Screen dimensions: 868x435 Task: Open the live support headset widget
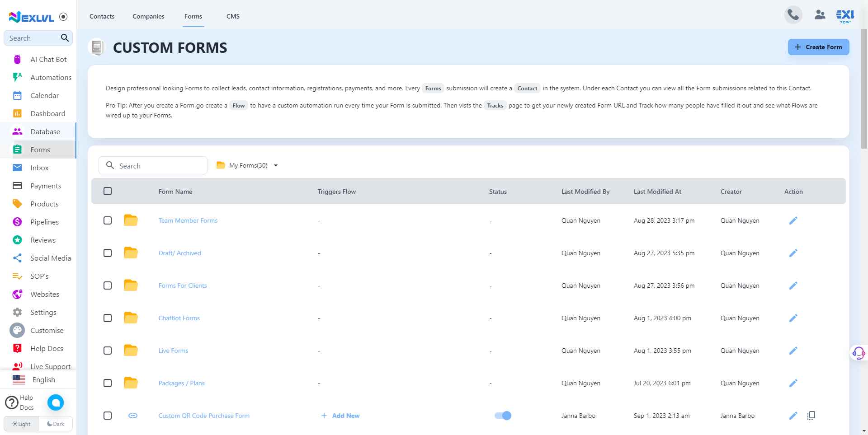click(859, 353)
